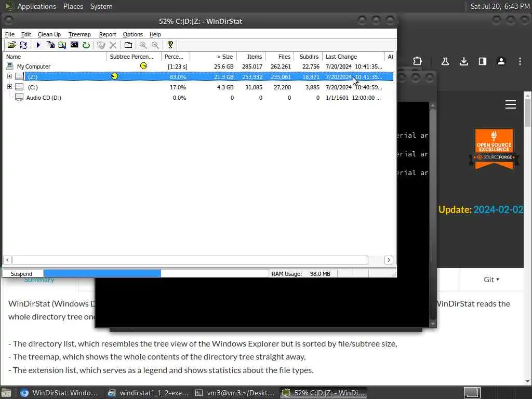532x399 pixels.
Task: Sort by the Name column header
Action: 55,57
